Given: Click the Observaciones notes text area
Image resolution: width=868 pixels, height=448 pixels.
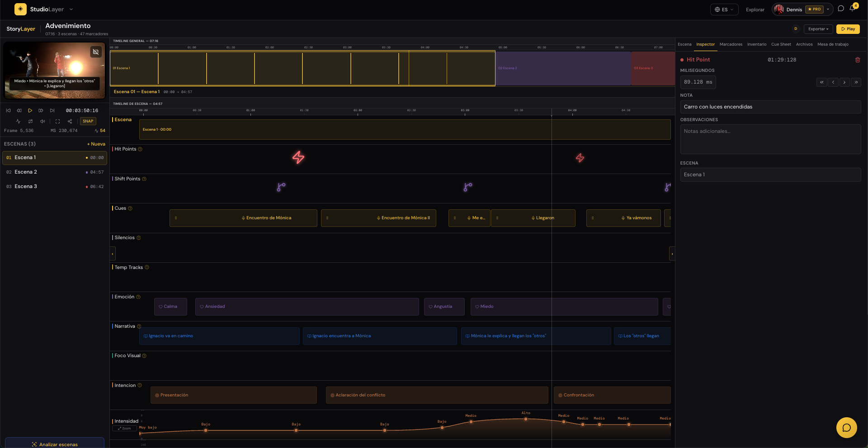Looking at the screenshot, I should pos(770,139).
